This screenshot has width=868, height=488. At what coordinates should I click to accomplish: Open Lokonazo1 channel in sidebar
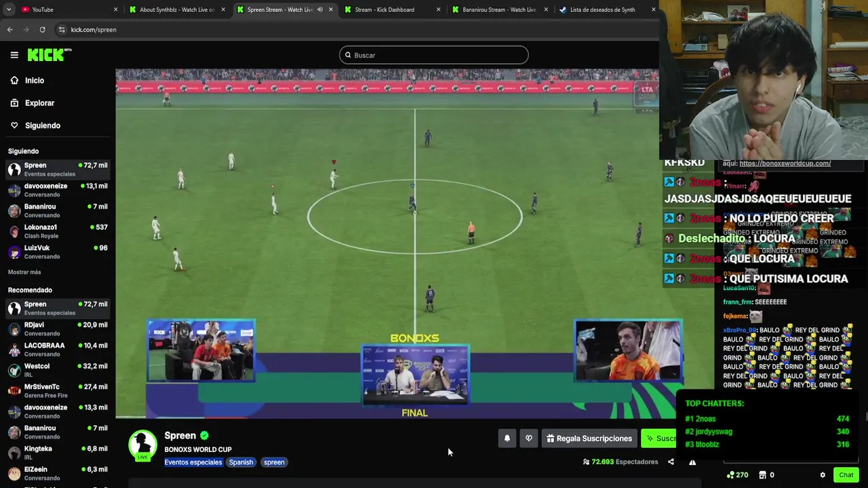tap(58, 231)
